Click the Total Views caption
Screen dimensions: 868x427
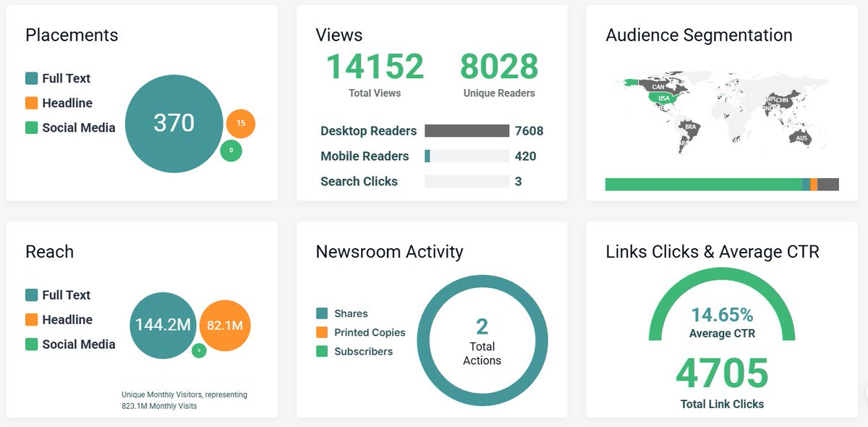tap(375, 93)
